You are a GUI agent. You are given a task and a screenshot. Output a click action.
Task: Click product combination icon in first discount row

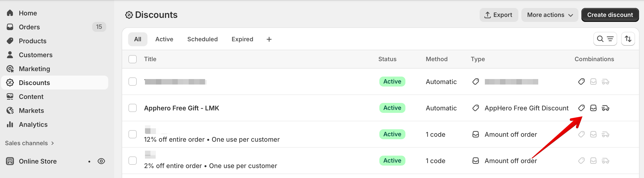coord(581,82)
